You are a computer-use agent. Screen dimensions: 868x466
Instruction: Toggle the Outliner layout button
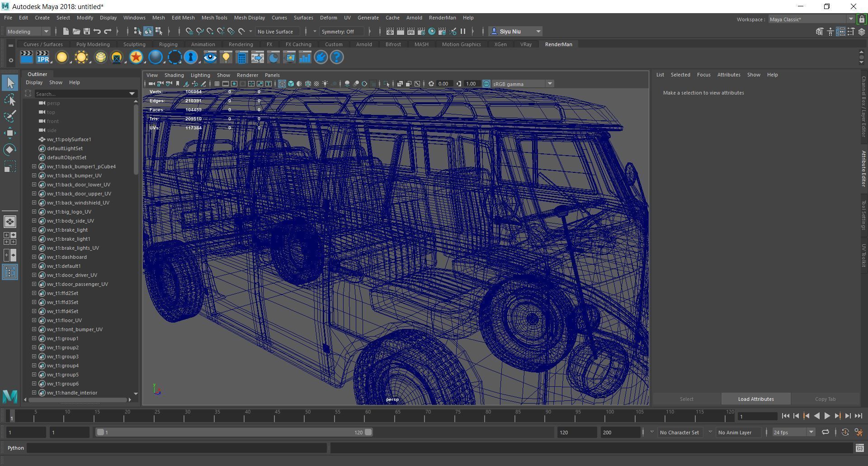click(10, 272)
